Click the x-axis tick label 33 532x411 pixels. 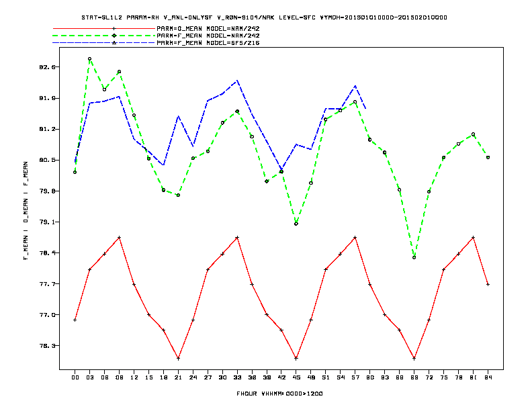pyautogui.click(x=237, y=377)
